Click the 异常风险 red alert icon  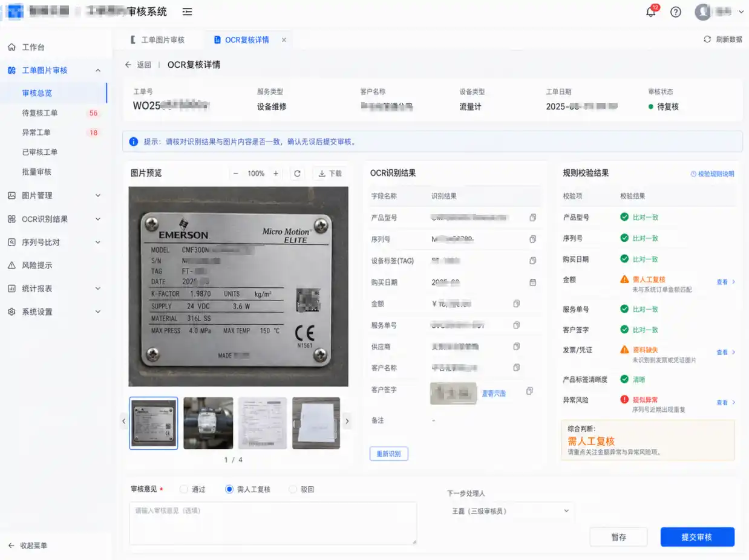coord(624,400)
